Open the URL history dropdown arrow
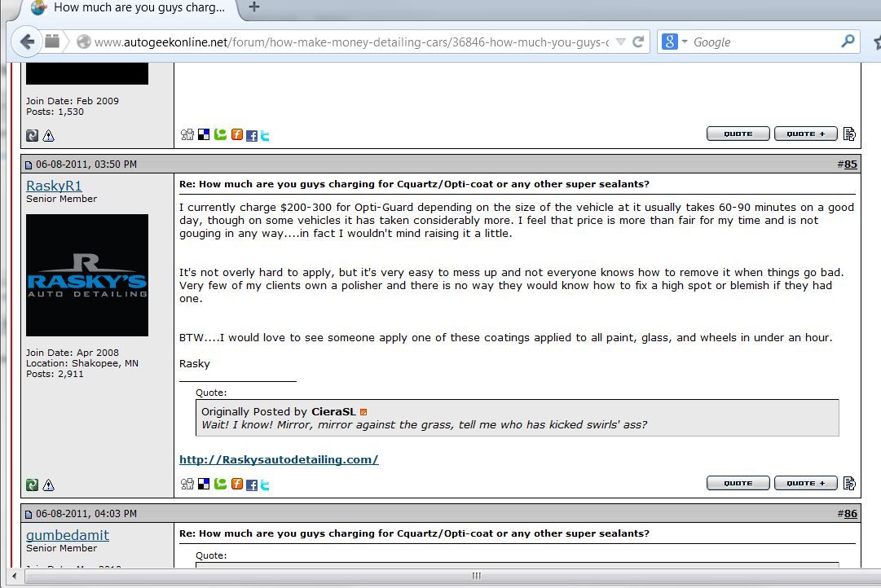 point(621,42)
